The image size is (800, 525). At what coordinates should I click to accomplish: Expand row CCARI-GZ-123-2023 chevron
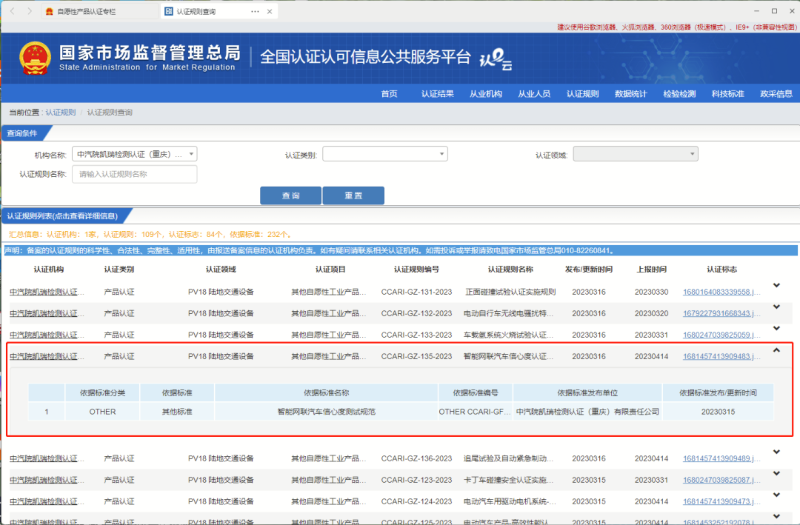(x=777, y=479)
